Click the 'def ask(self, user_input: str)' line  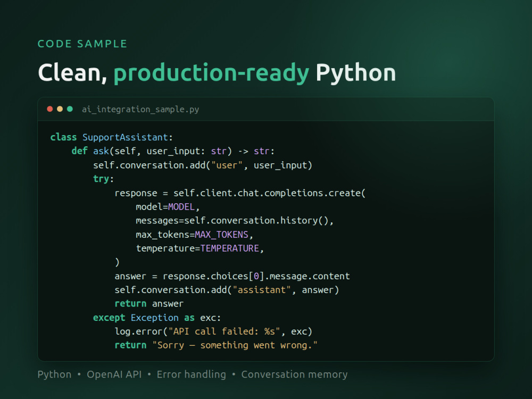[x=173, y=151]
